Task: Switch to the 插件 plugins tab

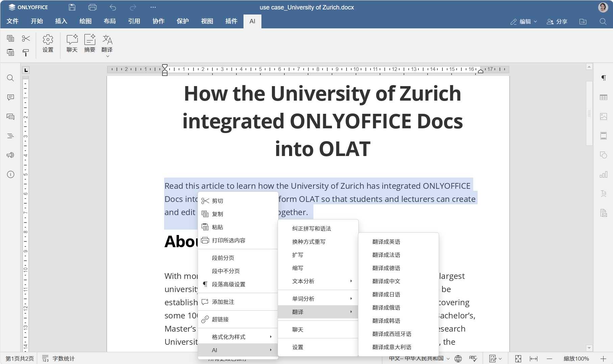Action: coord(231,21)
